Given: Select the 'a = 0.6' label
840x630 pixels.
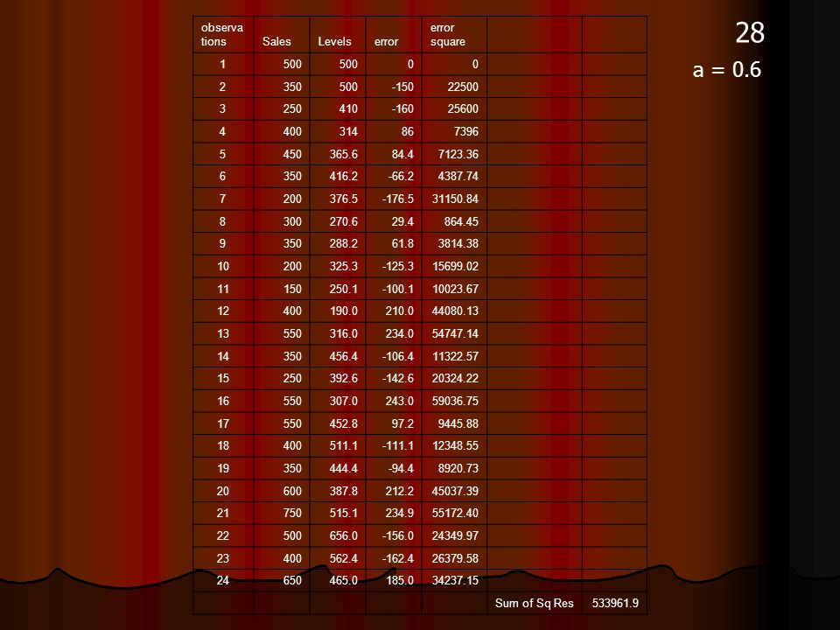Looking at the screenshot, I should coord(727,70).
